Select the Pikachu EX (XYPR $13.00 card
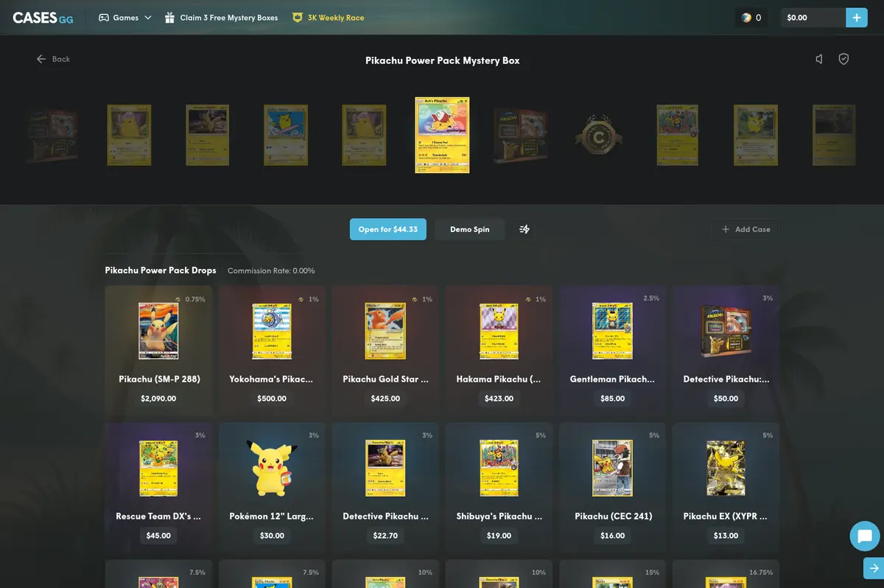884x588 pixels. click(x=726, y=488)
